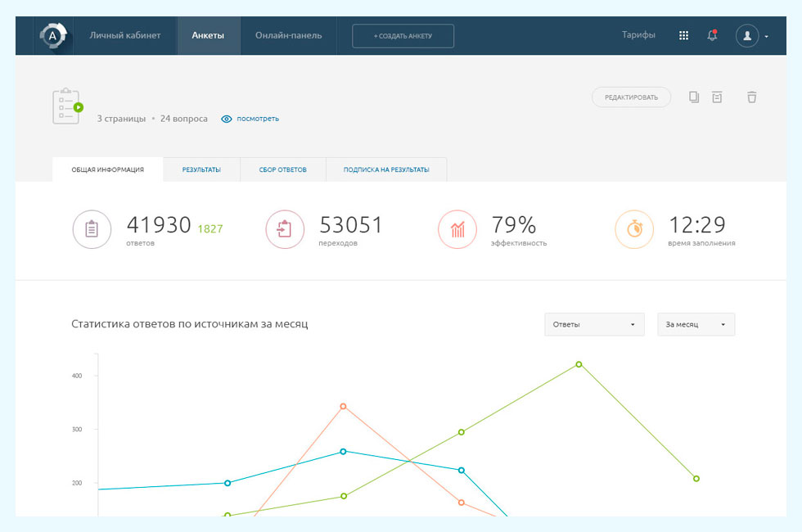Expand the Ответы dropdown
Image resolution: width=802 pixels, height=532 pixels.
pos(594,324)
